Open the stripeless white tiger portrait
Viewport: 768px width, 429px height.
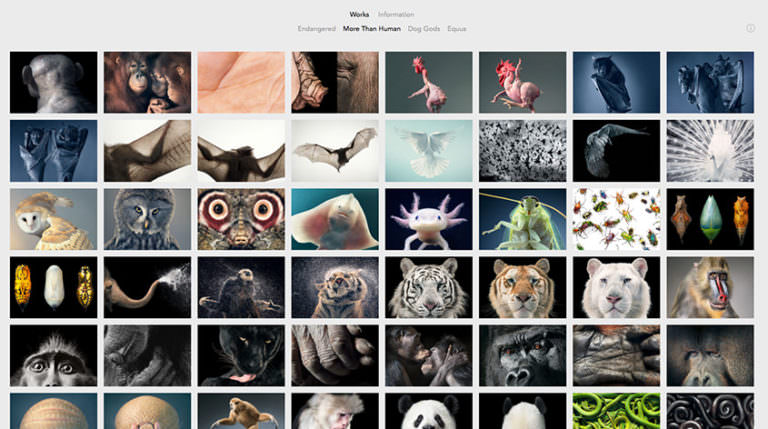coord(616,287)
